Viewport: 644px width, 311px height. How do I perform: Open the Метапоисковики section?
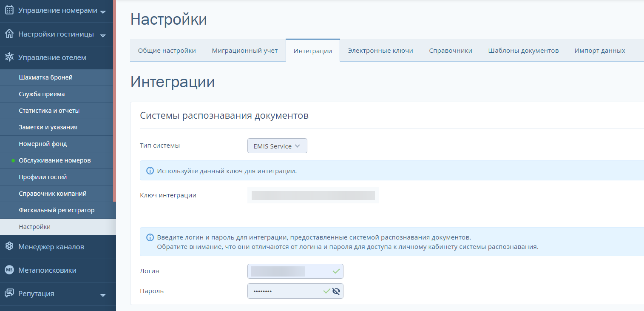coord(58,270)
